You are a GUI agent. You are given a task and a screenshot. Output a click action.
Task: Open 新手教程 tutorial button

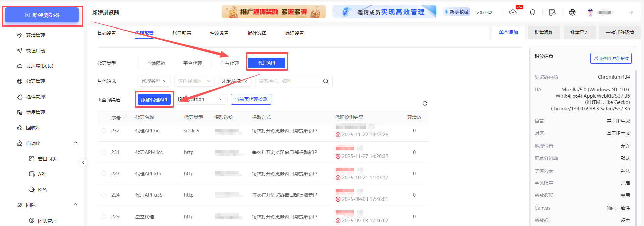pyautogui.click(x=457, y=12)
